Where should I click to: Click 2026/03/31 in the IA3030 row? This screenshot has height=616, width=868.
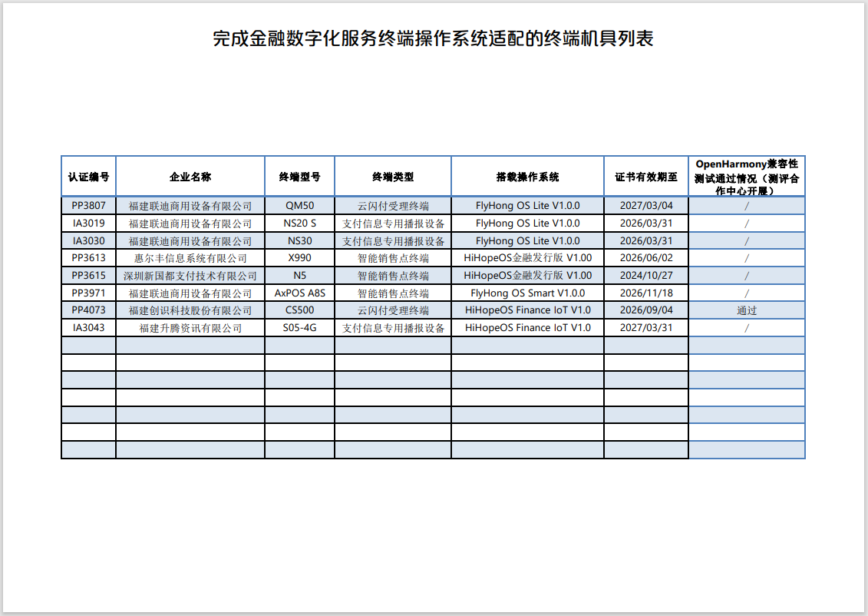coord(646,241)
